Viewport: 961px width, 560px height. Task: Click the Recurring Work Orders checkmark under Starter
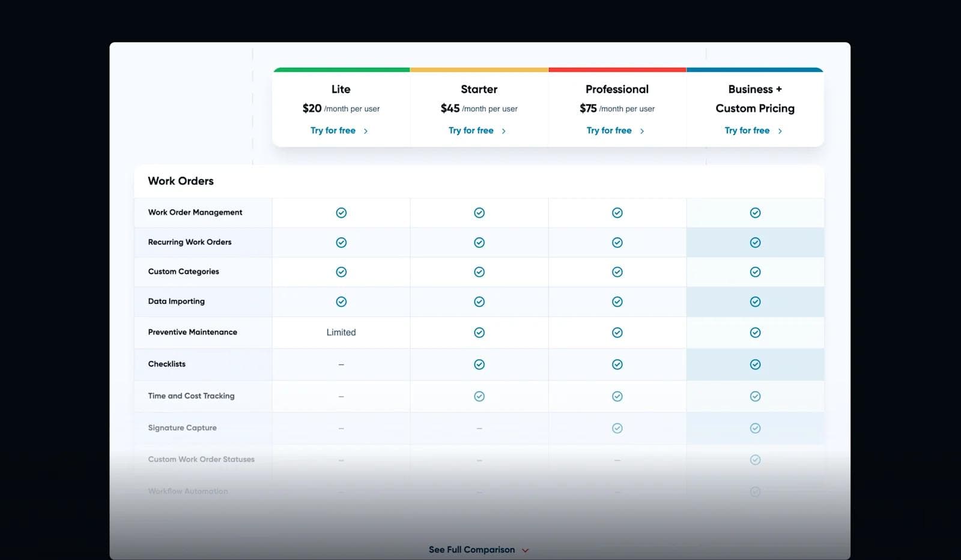pos(479,242)
